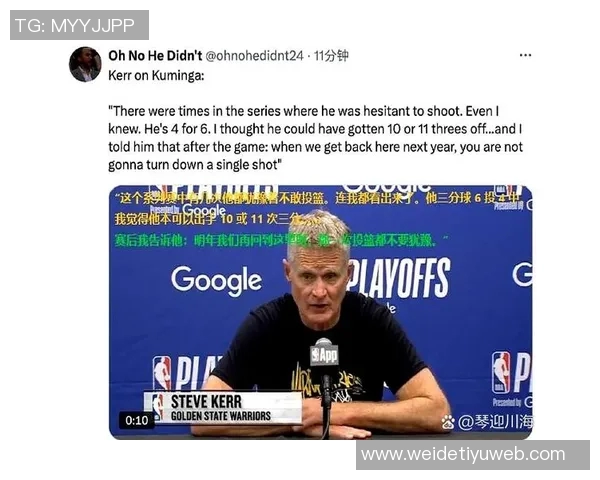The height and width of the screenshot is (480, 600).
Task: Click the NBA logo beside Steve Kerr banner
Action: click(x=158, y=406)
